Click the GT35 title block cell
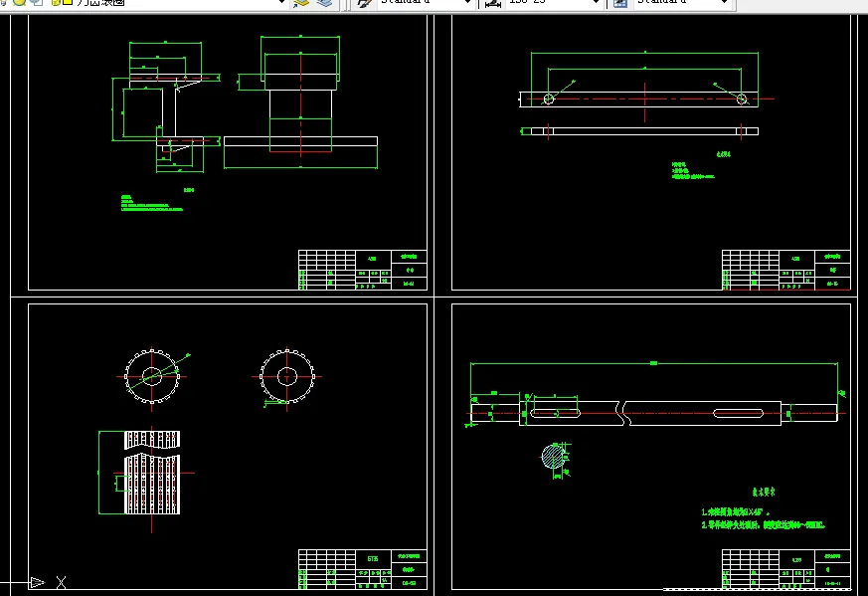 pos(373,559)
